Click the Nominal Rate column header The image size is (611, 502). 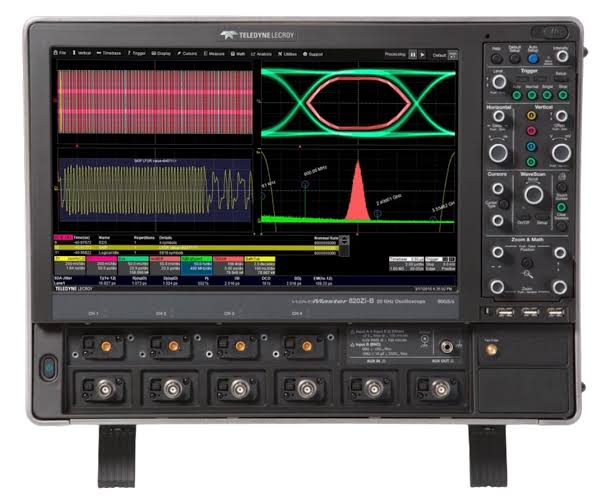coord(326,238)
